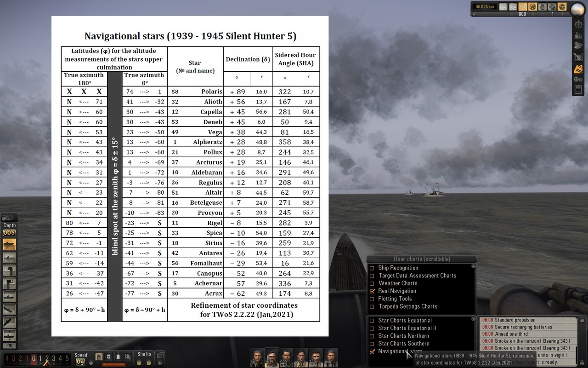The image size is (588, 368).
Task: Select the periscope depth icon
Action: tap(9, 258)
